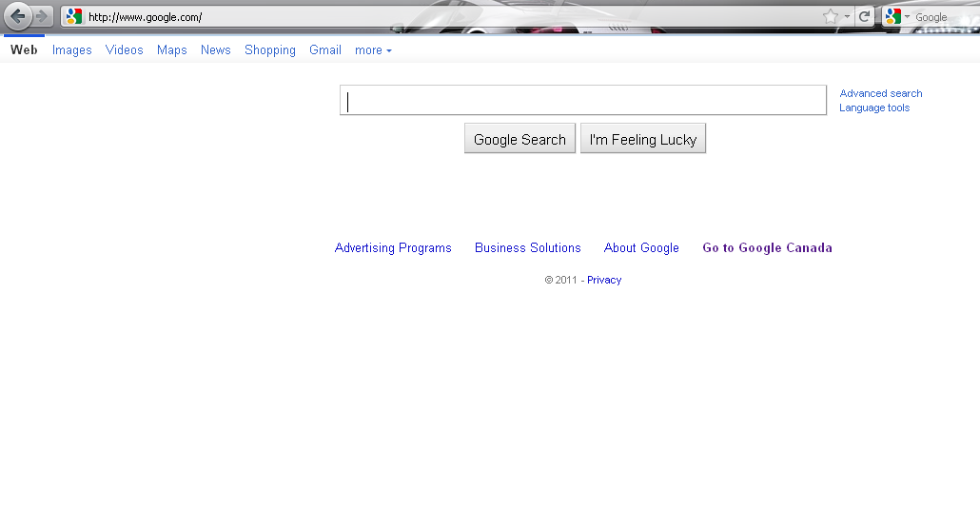Viewport: 980px width, 509px height.
Task: Open the Shopping tab
Action: [270, 50]
